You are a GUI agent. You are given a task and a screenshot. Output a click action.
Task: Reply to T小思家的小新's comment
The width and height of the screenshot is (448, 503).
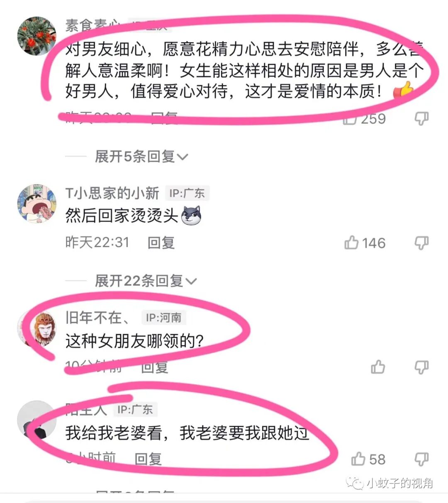[161, 243]
